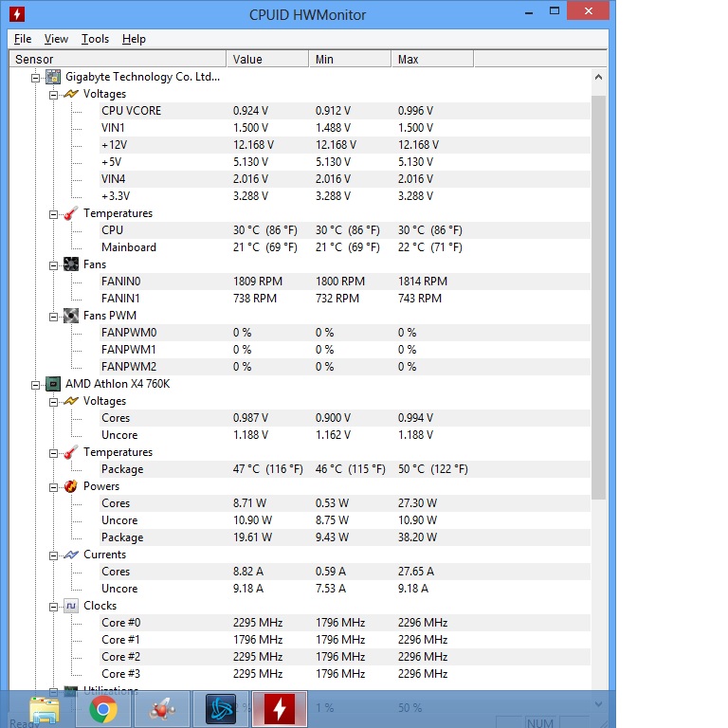Image resolution: width=728 pixels, height=728 pixels.
Task: Select the FANPWM2 row
Action: coord(344,367)
